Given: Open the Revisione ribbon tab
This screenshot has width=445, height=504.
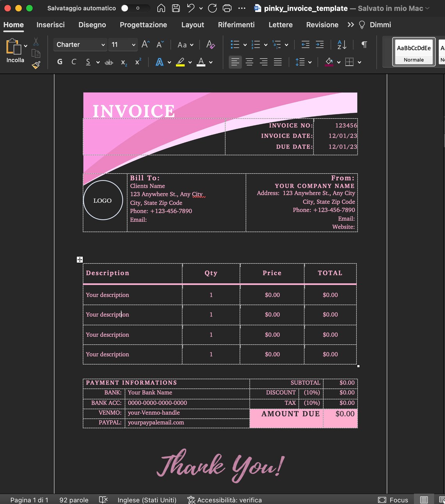Looking at the screenshot, I should click(322, 25).
